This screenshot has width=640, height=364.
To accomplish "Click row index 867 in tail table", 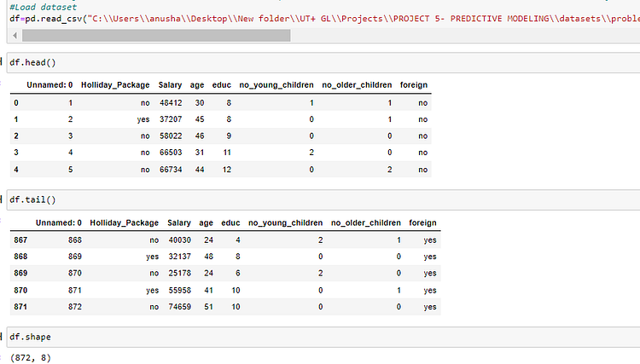I will coord(20,240).
